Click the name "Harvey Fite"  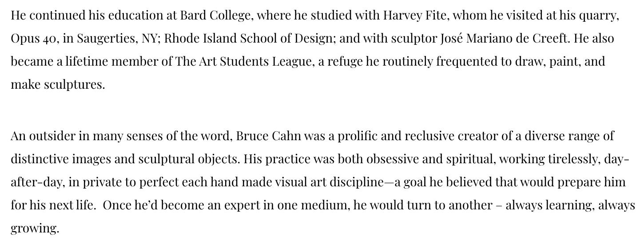click(408, 16)
